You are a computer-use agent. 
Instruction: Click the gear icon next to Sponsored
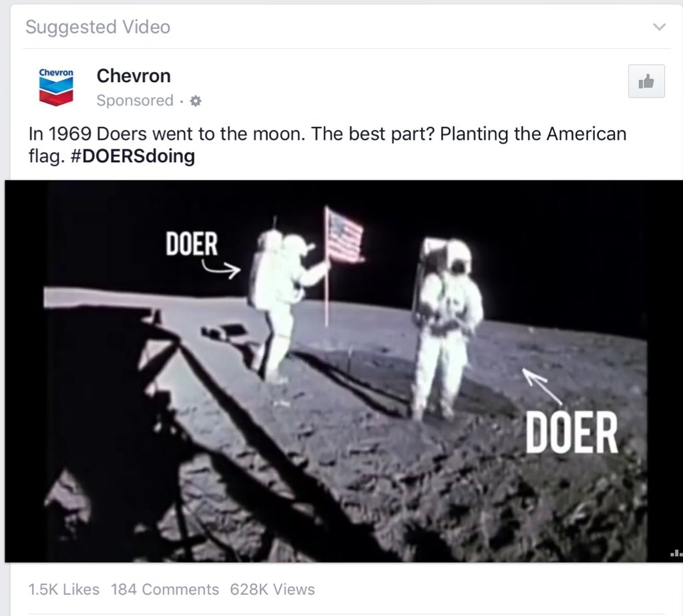pyautogui.click(x=196, y=101)
